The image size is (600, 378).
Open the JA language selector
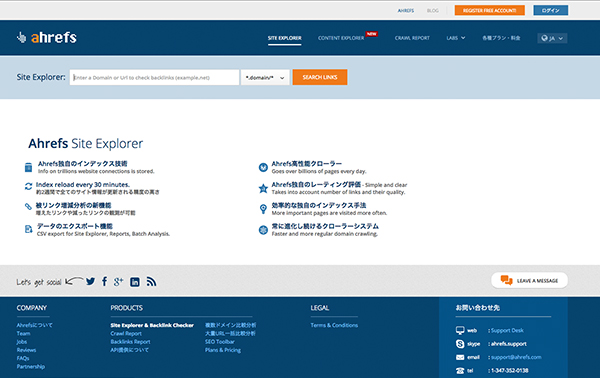pos(552,38)
